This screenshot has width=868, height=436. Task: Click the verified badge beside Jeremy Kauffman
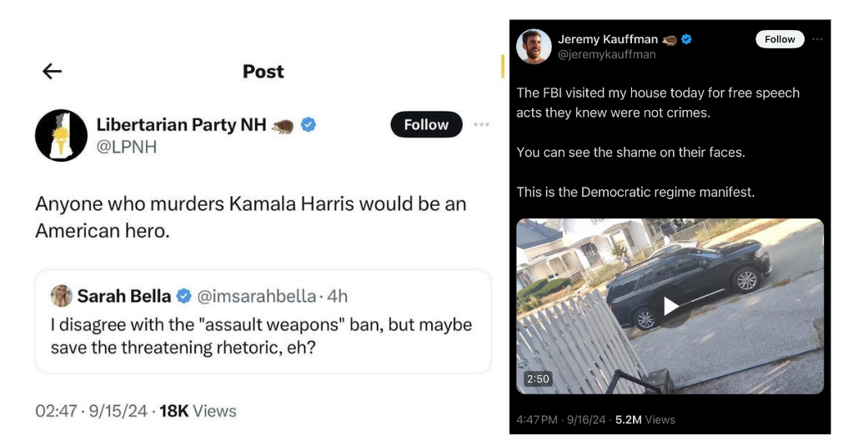point(687,39)
